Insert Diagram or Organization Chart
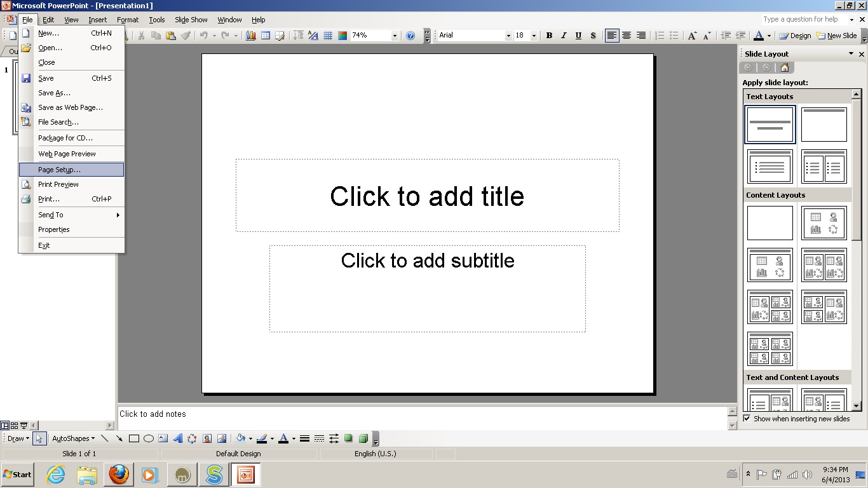 click(192, 438)
